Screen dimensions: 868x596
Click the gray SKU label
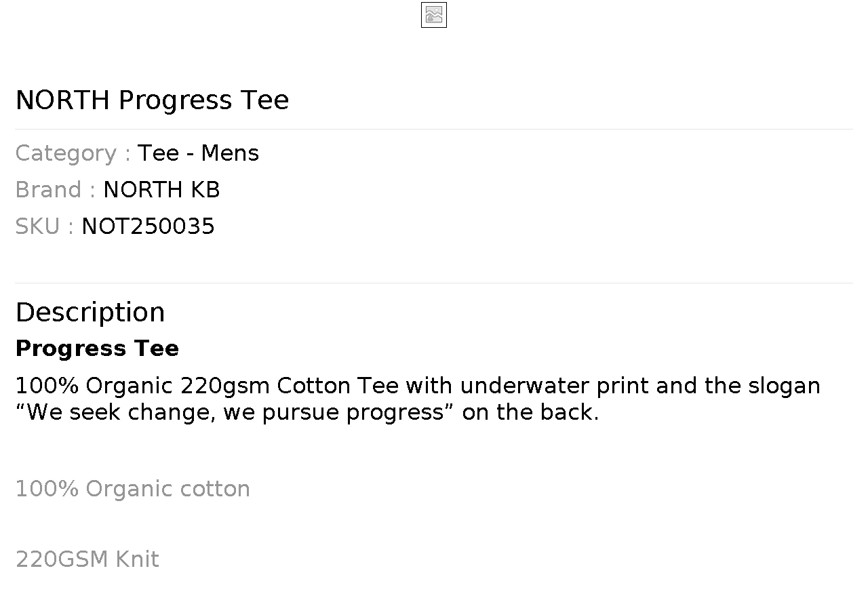[x=44, y=226]
